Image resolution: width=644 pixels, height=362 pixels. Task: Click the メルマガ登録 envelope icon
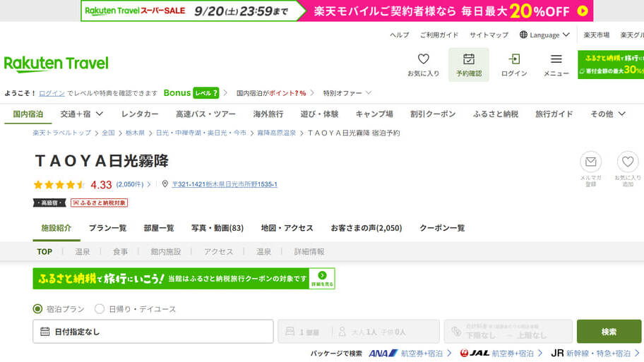(x=590, y=162)
